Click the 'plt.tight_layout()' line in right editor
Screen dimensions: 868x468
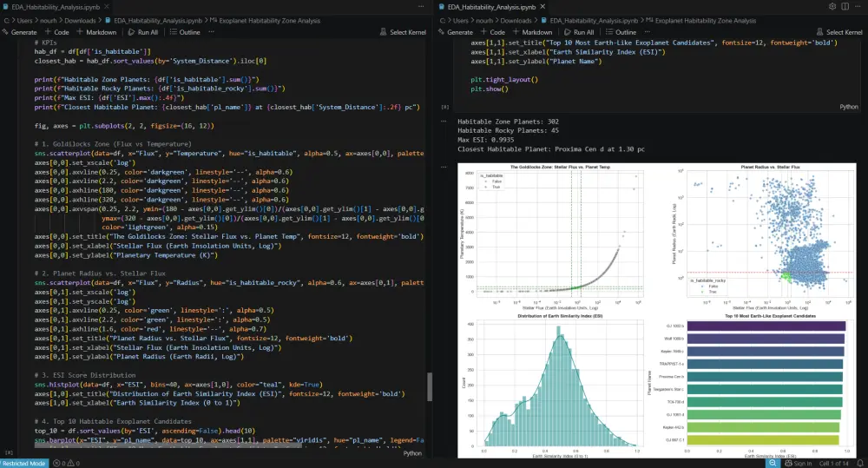[x=504, y=80]
